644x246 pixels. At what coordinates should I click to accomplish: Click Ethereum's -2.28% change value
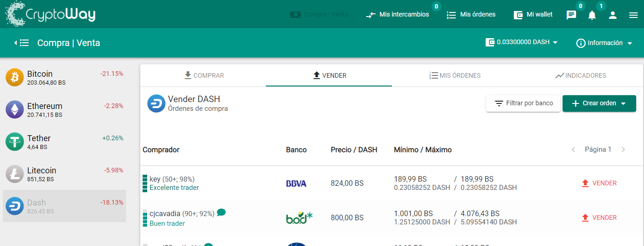pos(114,106)
